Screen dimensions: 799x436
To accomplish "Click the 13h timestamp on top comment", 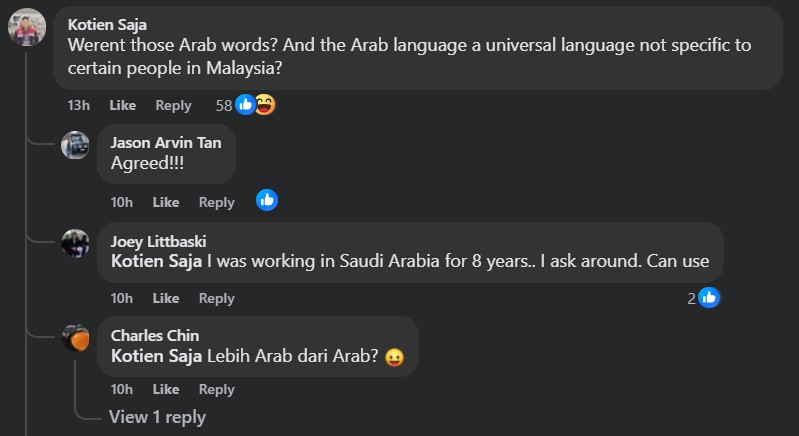I will 78,105.
